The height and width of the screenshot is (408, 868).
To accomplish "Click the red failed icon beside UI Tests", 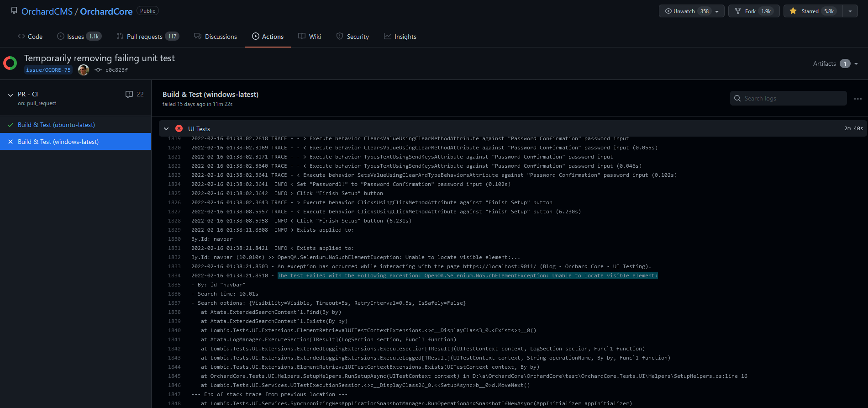I will pyautogui.click(x=179, y=129).
